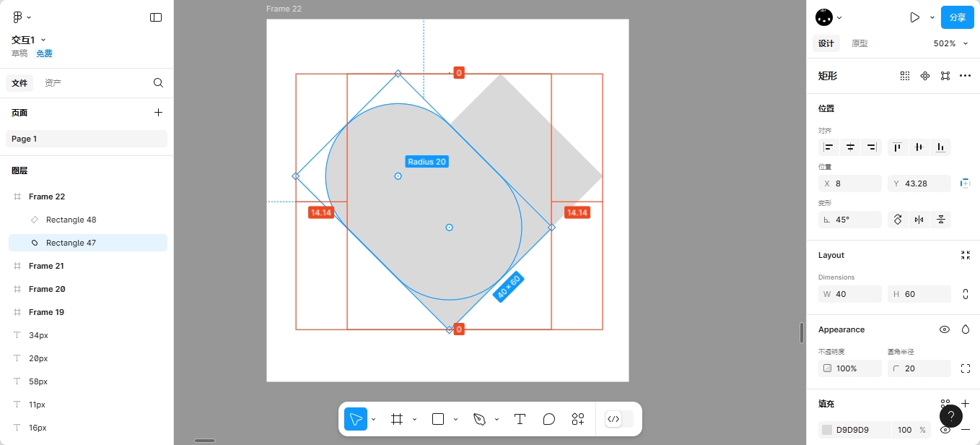Select the Text tool
Image resolution: width=980 pixels, height=445 pixels.
519,419
